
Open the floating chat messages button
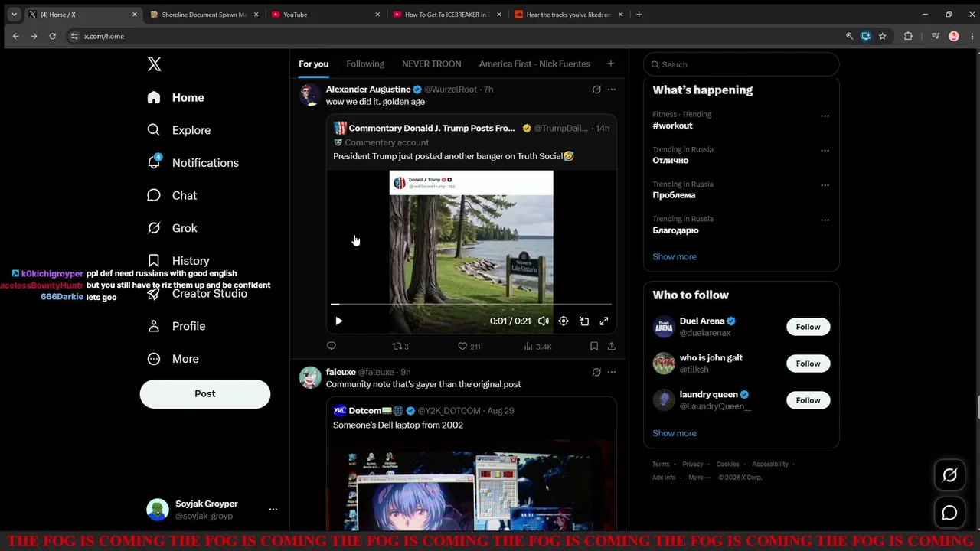[x=949, y=513]
